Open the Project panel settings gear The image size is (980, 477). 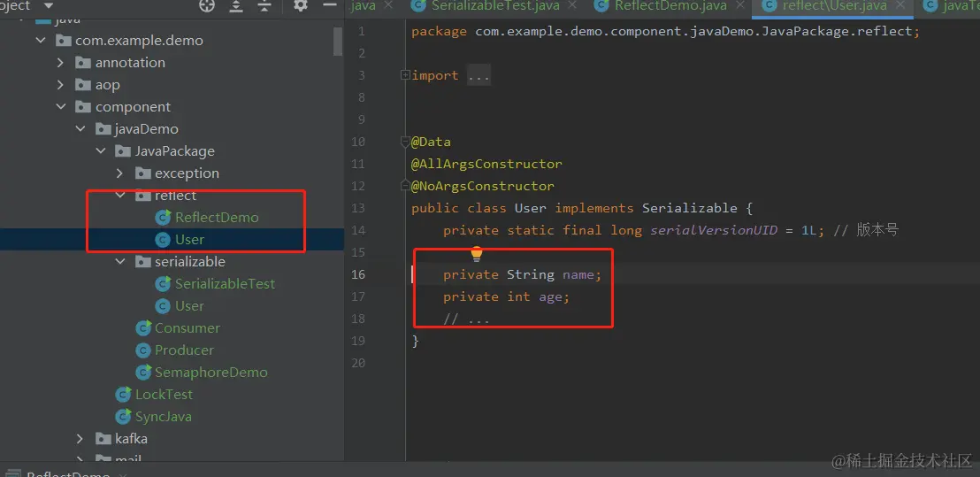point(301,5)
